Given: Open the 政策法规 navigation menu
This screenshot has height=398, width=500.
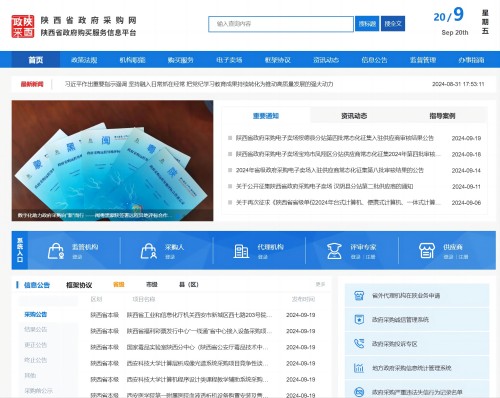Looking at the screenshot, I should pyautogui.click(x=84, y=60).
